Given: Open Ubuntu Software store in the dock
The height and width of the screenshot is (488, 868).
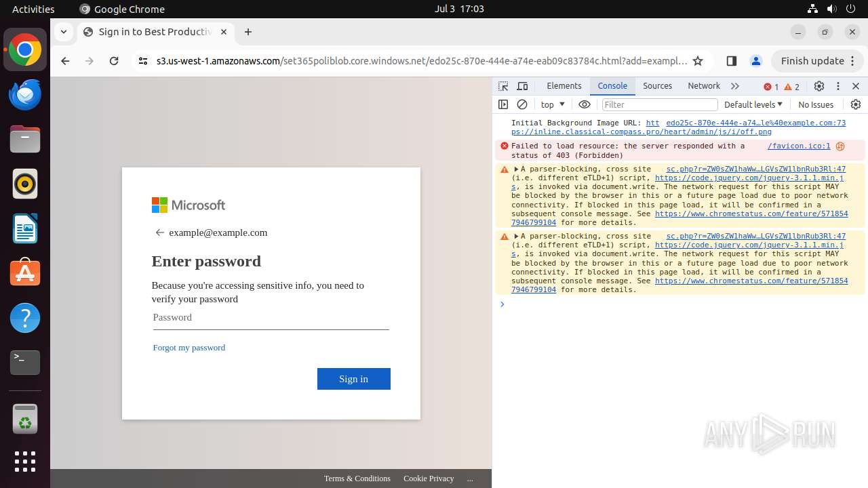Looking at the screenshot, I should tap(25, 273).
